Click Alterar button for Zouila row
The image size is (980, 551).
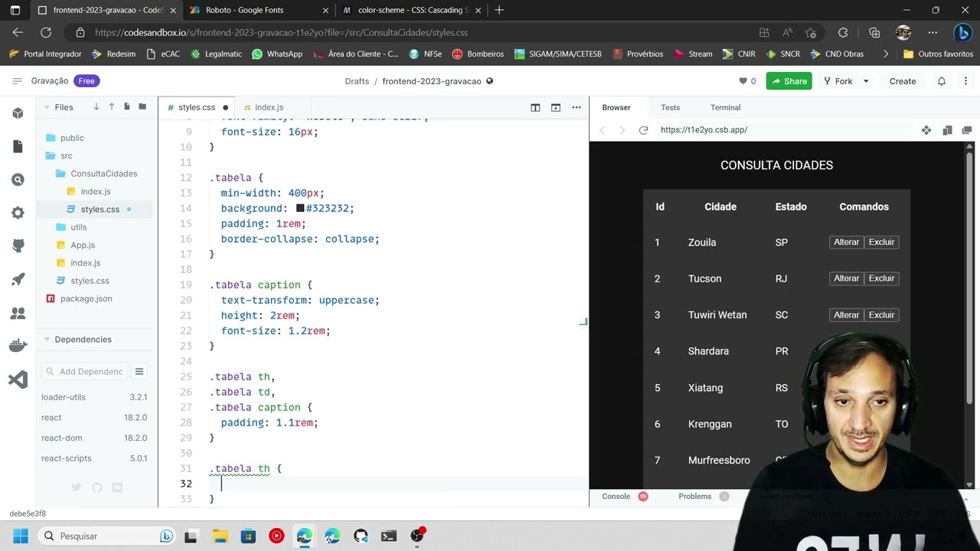[846, 242]
